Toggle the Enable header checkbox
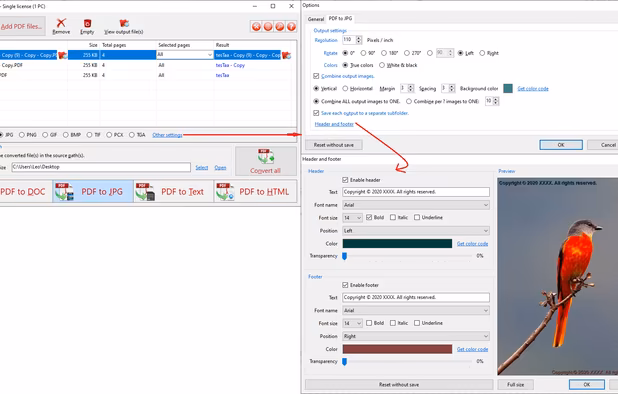This screenshot has height=394, width=618. tap(345, 180)
